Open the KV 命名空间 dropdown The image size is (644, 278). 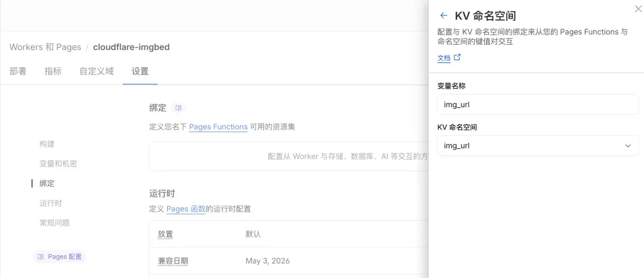538,146
